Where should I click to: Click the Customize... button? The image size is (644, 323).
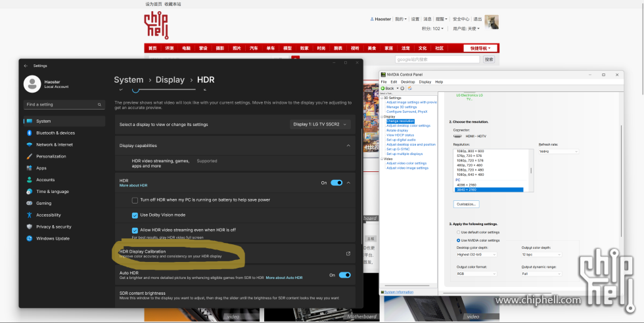click(x=466, y=204)
